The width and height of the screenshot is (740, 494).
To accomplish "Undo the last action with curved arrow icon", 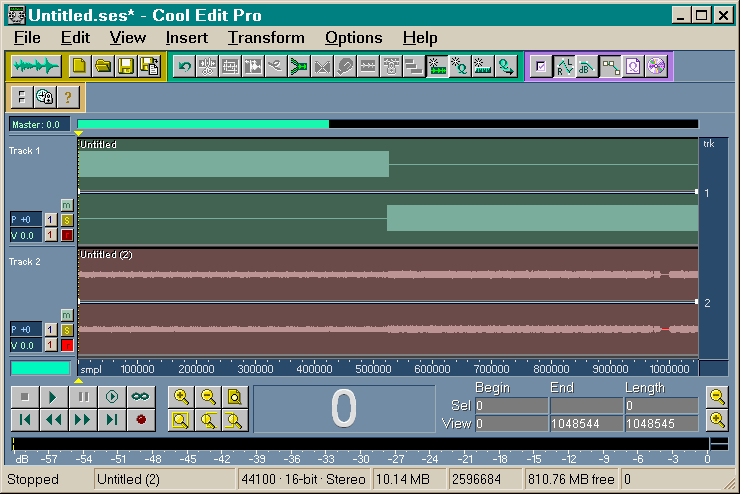I will pyautogui.click(x=184, y=67).
